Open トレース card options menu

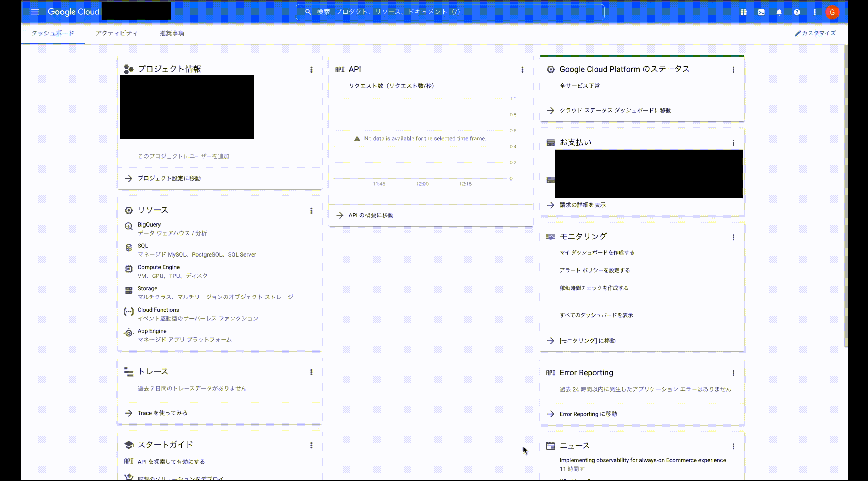(x=311, y=372)
